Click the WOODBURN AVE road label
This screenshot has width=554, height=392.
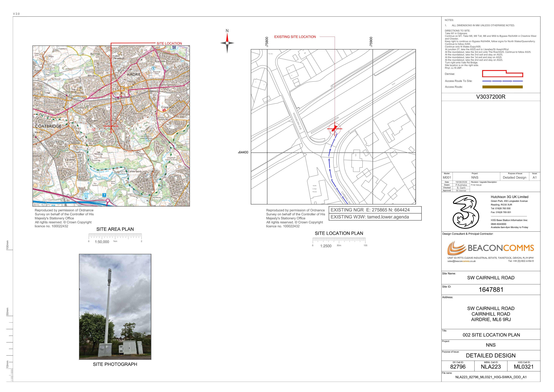click(297, 121)
